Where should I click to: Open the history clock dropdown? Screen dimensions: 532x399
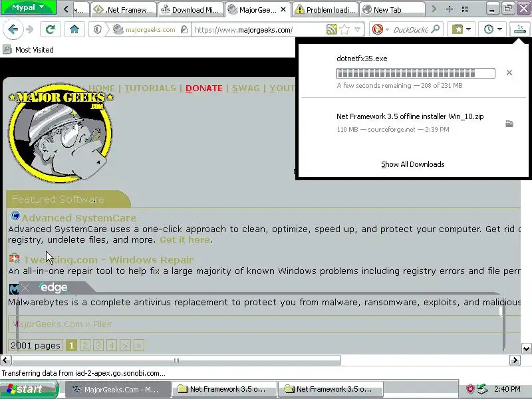[492, 29]
